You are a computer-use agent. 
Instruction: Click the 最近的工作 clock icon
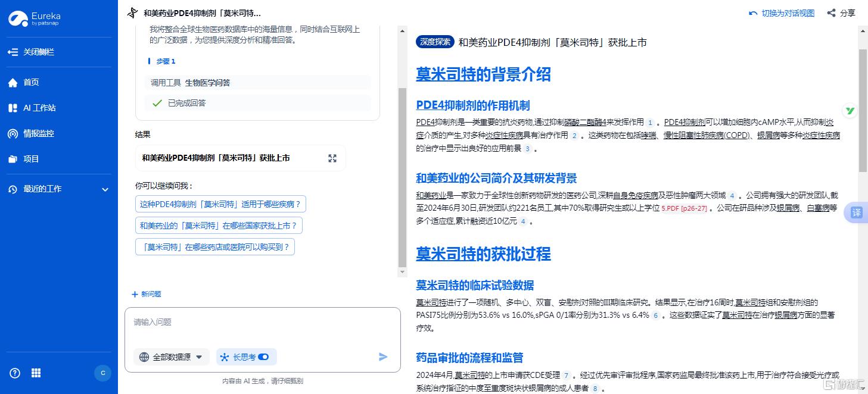[x=13, y=189]
